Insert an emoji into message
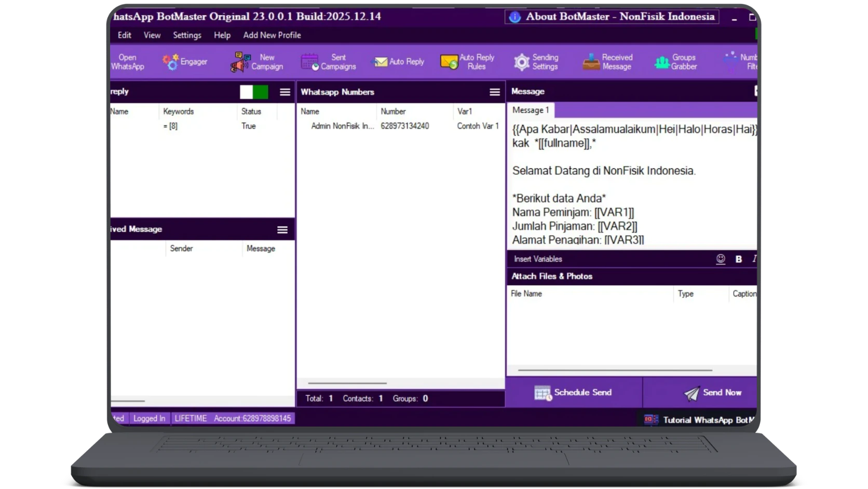The height and width of the screenshot is (489, 868). 721,259
